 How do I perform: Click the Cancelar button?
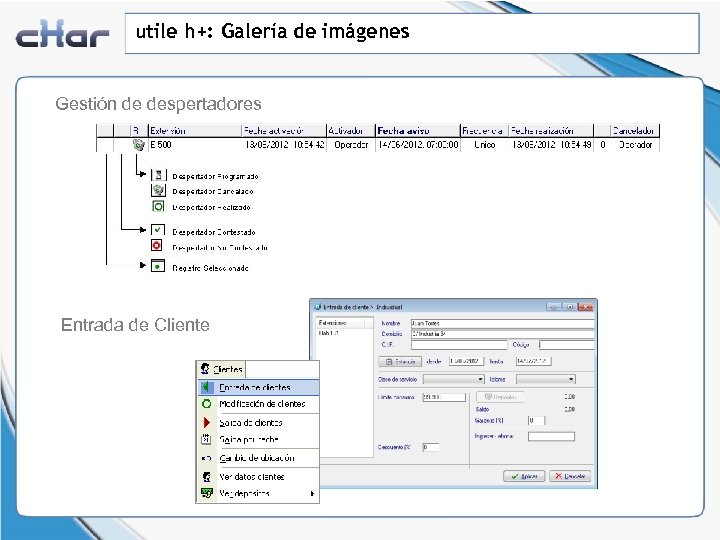click(x=570, y=476)
